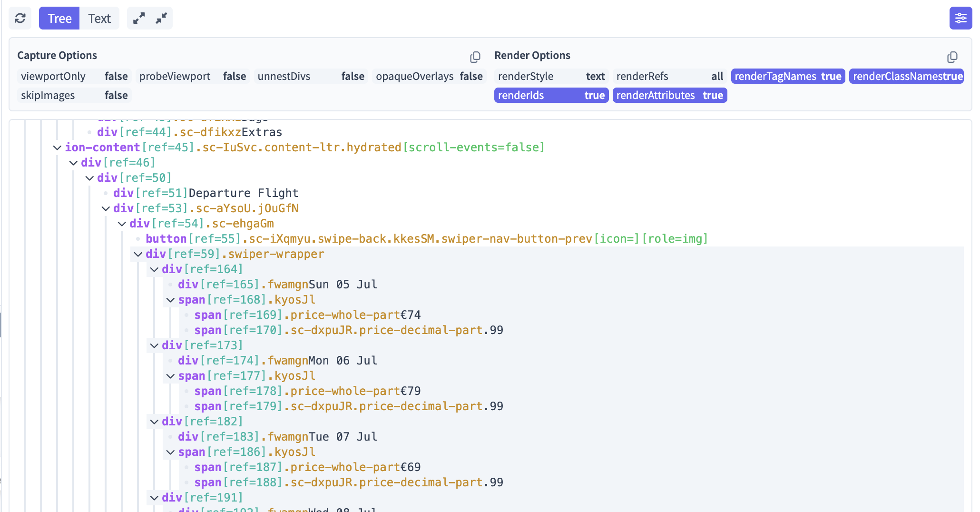980x512 pixels.
Task: Collapse the div ref=54 sc-ehgaGm node
Action: [x=122, y=224]
